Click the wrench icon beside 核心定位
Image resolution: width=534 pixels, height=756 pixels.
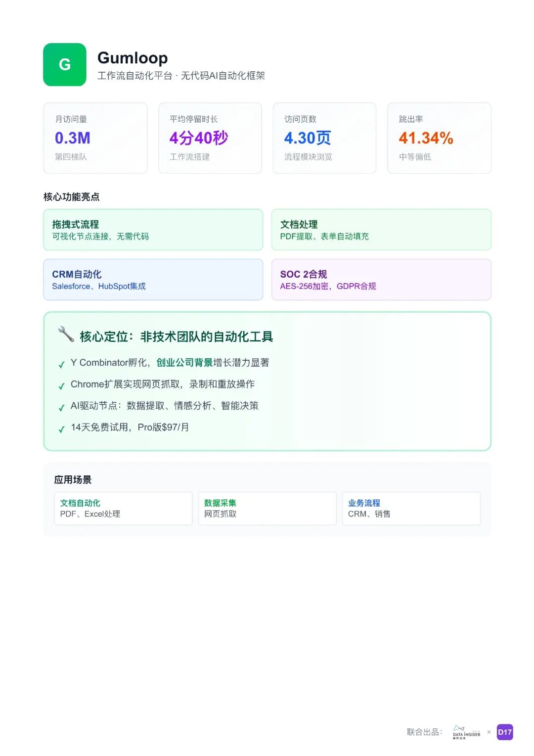coord(66,335)
